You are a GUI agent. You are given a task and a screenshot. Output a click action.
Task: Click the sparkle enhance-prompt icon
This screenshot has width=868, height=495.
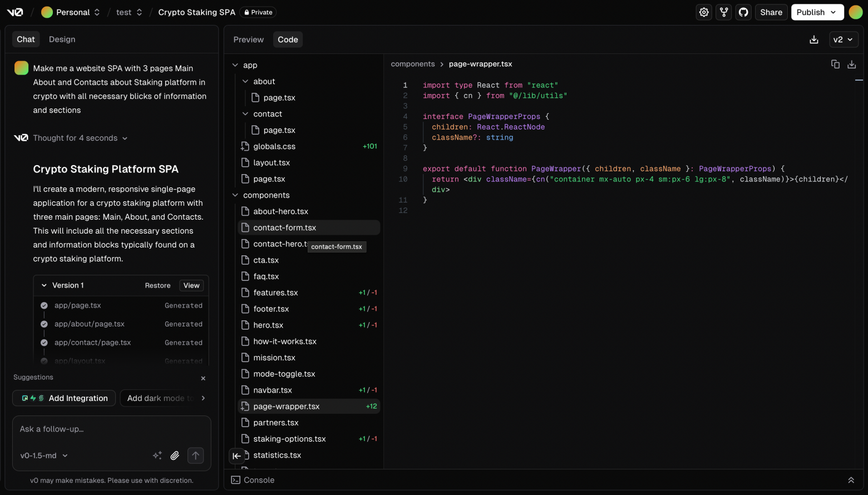pyautogui.click(x=157, y=456)
